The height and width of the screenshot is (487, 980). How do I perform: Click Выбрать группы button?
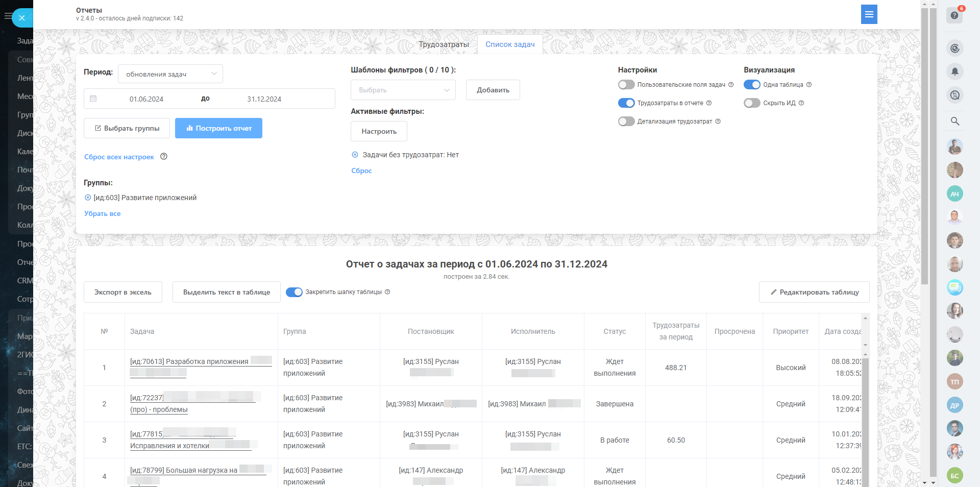point(127,128)
